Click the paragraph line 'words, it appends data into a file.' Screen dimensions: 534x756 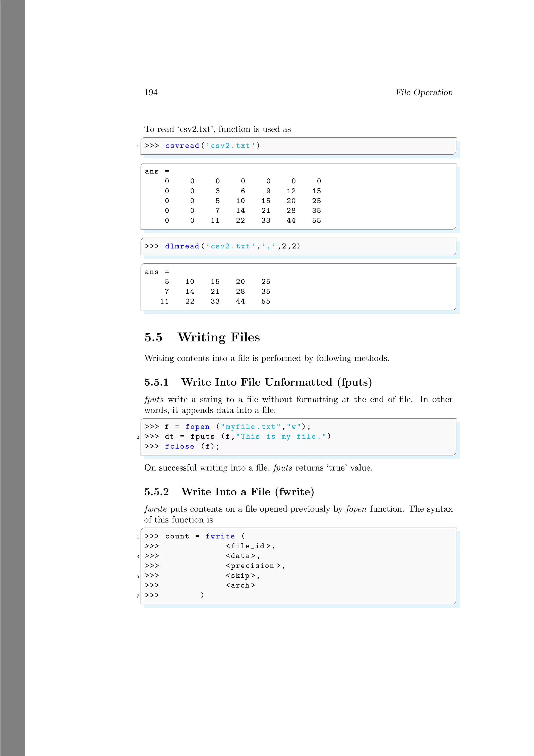210,410
